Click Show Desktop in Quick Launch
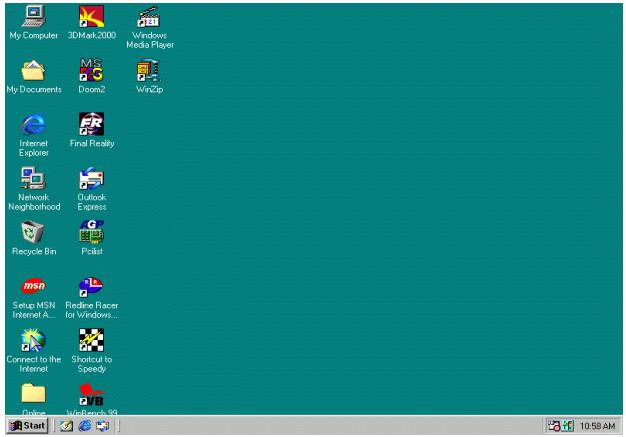This screenshot has height=437, width=626. click(x=67, y=426)
